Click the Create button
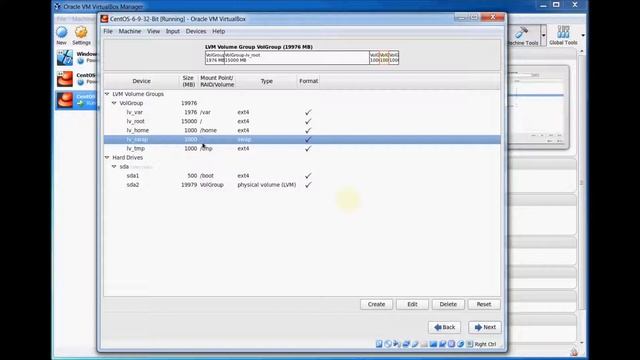 click(376, 304)
